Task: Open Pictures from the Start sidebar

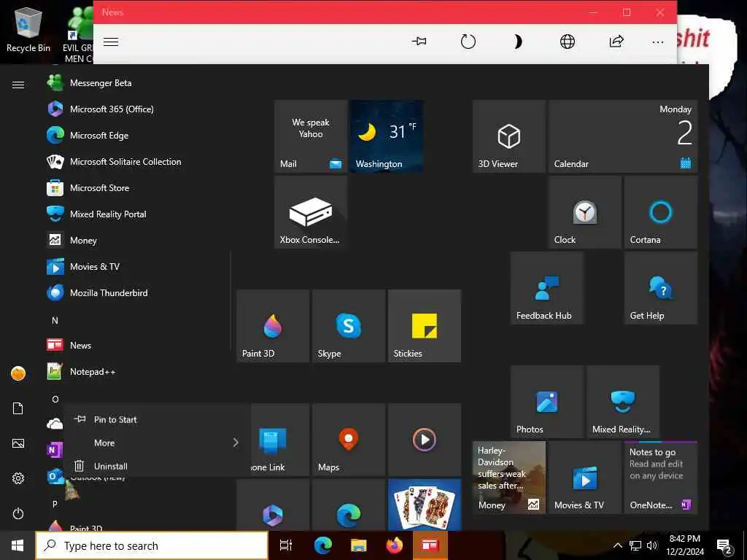Action: tap(18, 443)
